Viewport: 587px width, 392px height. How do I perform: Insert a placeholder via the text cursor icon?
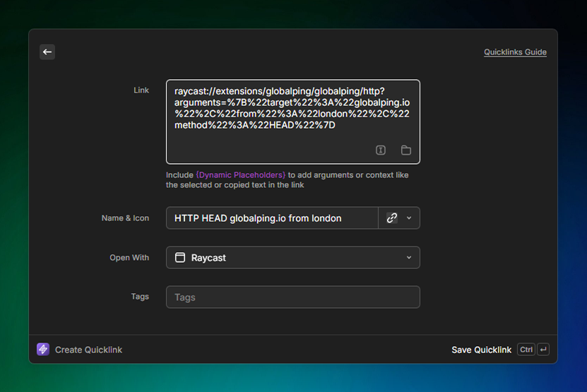point(380,150)
